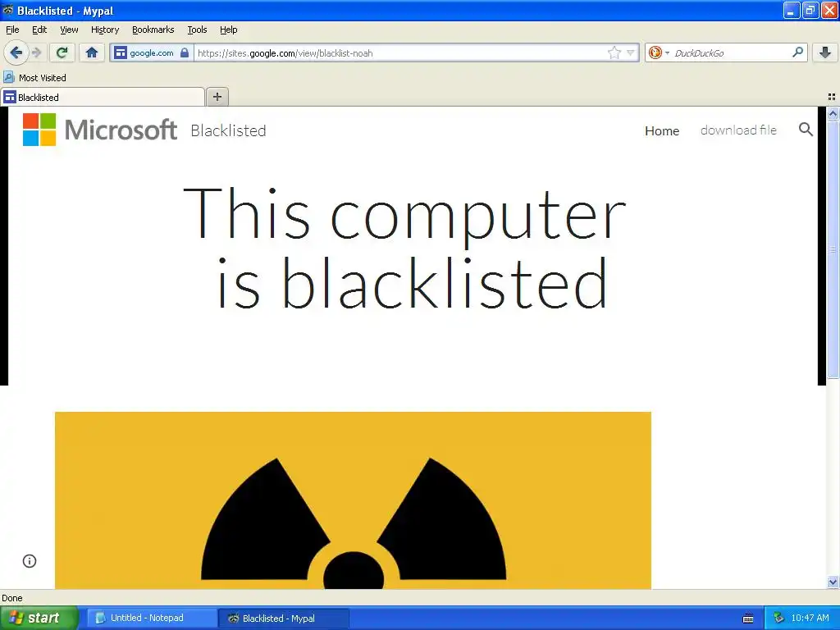Viewport: 840px width, 630px height.
Task: Select the Blacklisted browser tab
Action: (103, 97)
